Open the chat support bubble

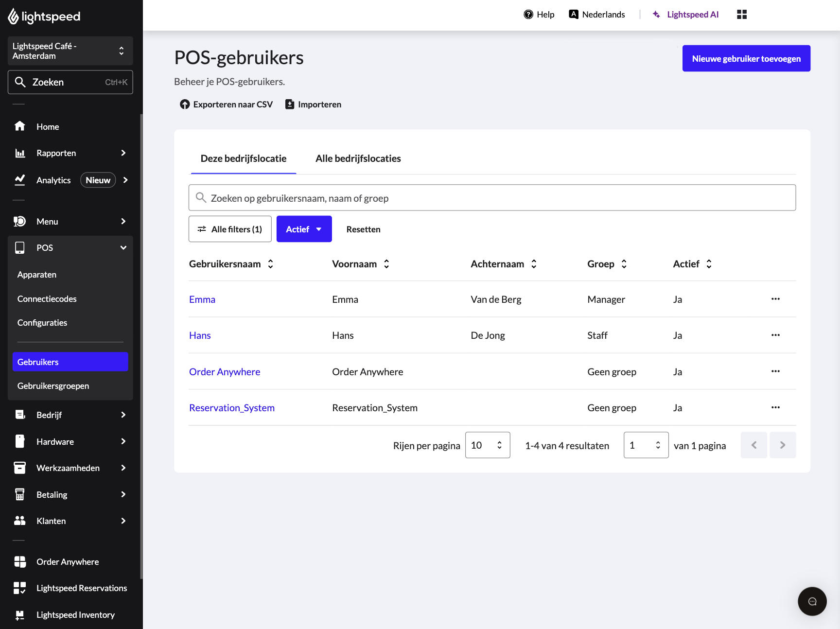click(812, 601)
